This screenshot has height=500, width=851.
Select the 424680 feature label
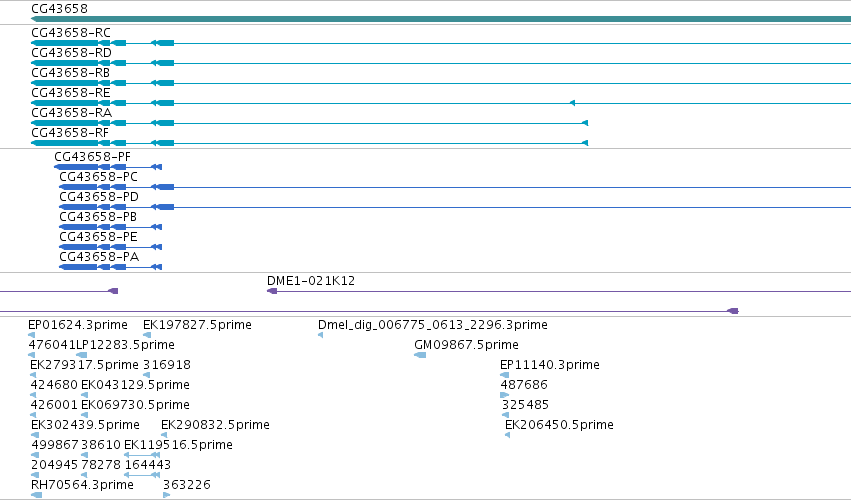tap(54, 385)
